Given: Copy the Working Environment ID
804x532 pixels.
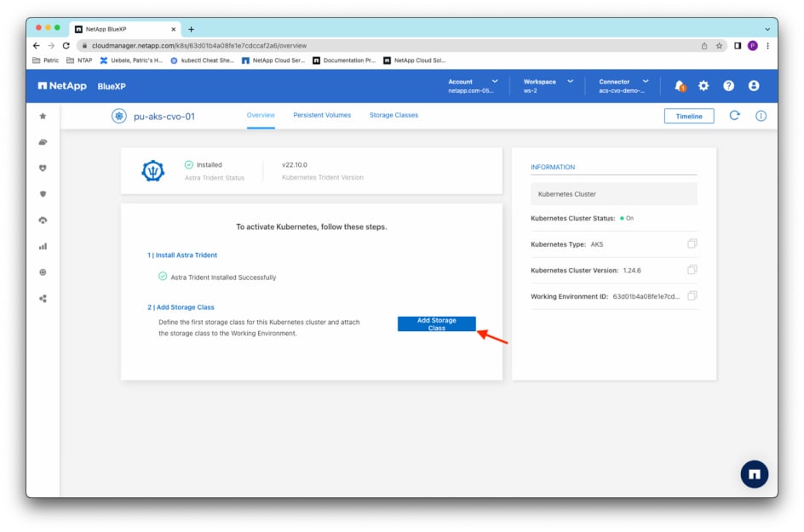Looking at the screenshot, I should pos(692,295).
